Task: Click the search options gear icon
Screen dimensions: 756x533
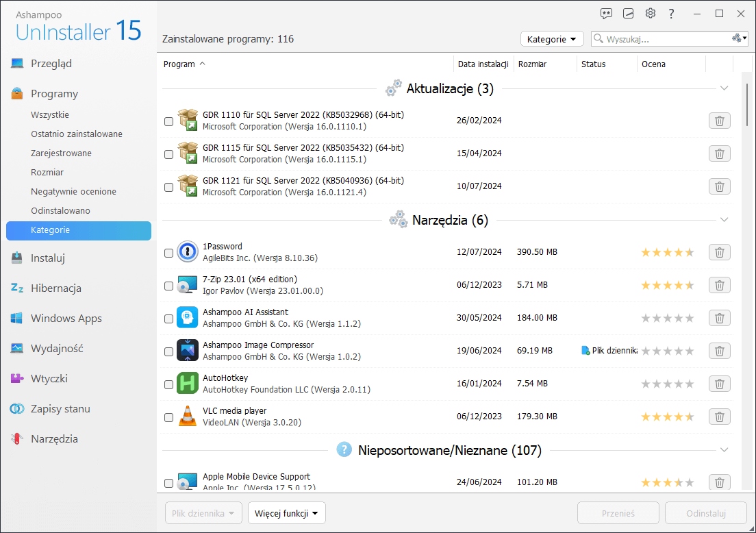Action: click(739, 39)
